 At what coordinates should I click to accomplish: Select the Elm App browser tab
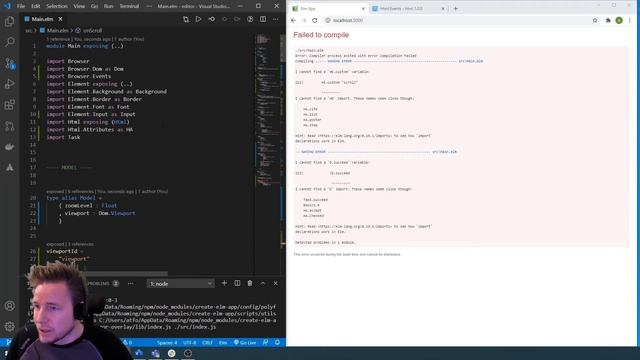[x=329, y=9]
